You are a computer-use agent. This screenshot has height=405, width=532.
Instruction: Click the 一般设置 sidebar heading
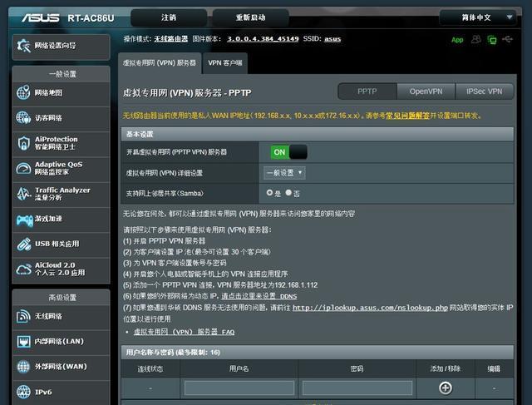coord(62,74)
